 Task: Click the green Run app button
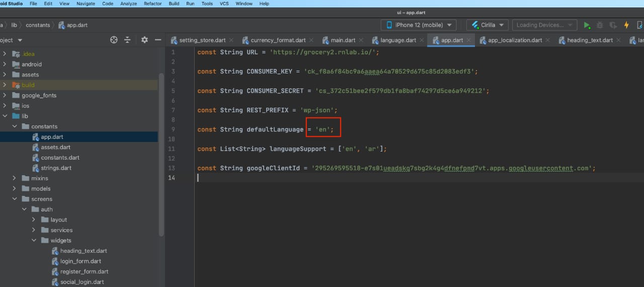pos(587,25)
